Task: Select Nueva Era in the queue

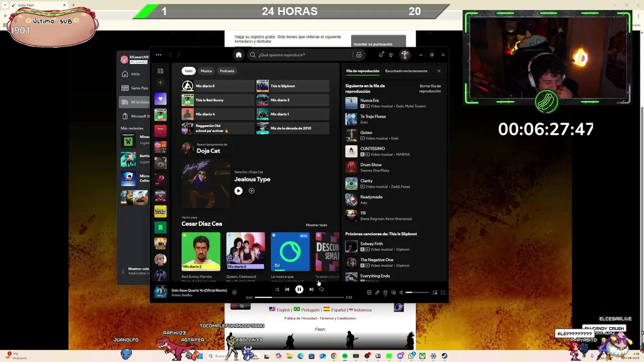Action: [x=393, y=103]
